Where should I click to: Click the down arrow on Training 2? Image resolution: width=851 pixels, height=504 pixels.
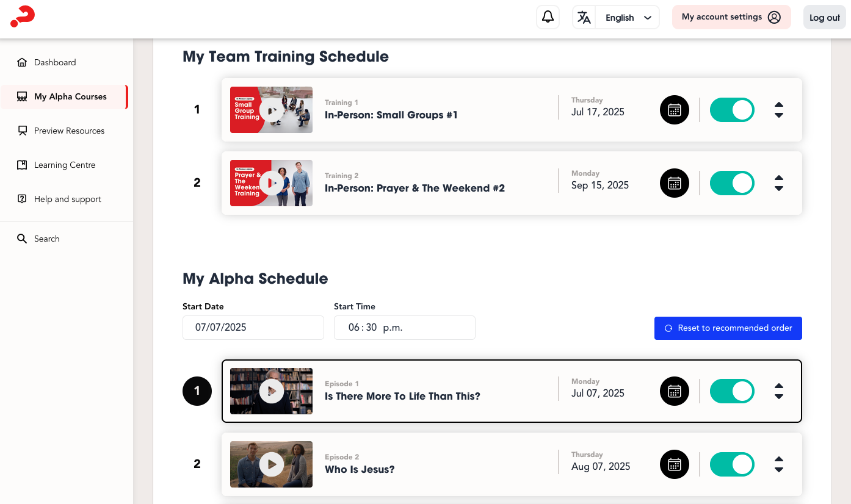click(779, 187)
